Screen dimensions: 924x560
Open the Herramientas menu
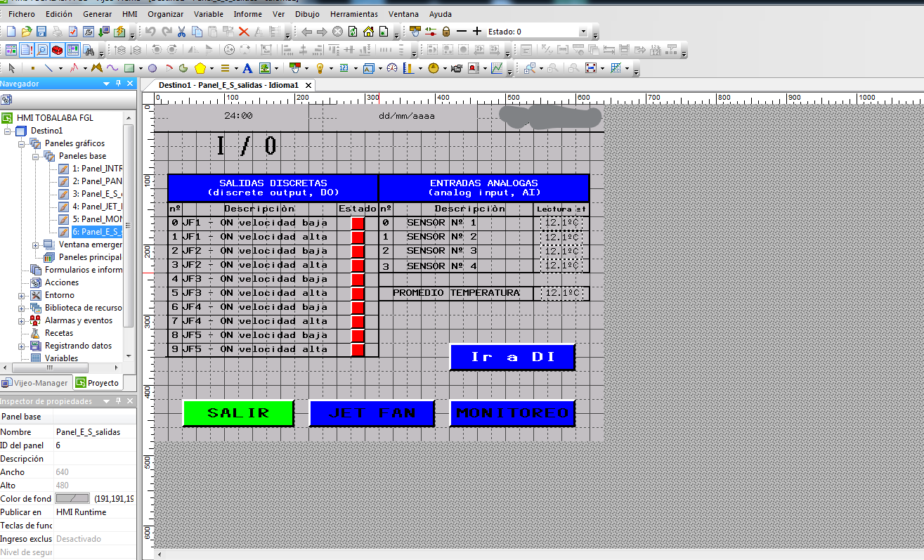click(353, 14)
